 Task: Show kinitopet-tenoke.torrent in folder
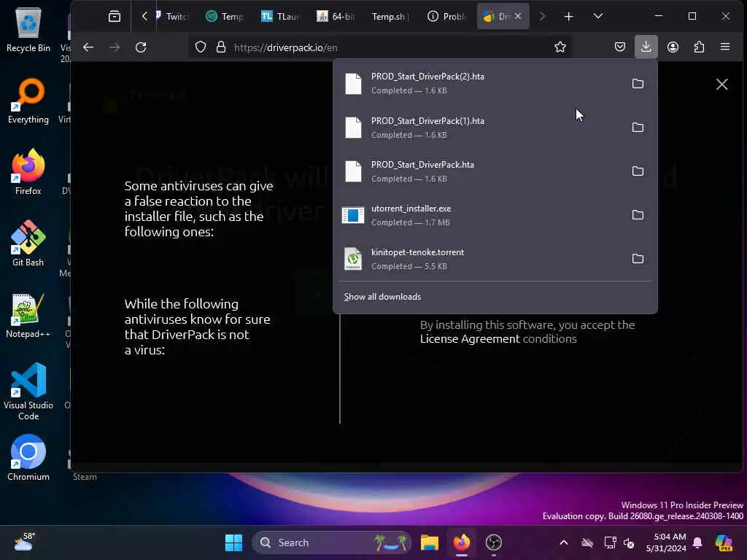coord(638,259)
